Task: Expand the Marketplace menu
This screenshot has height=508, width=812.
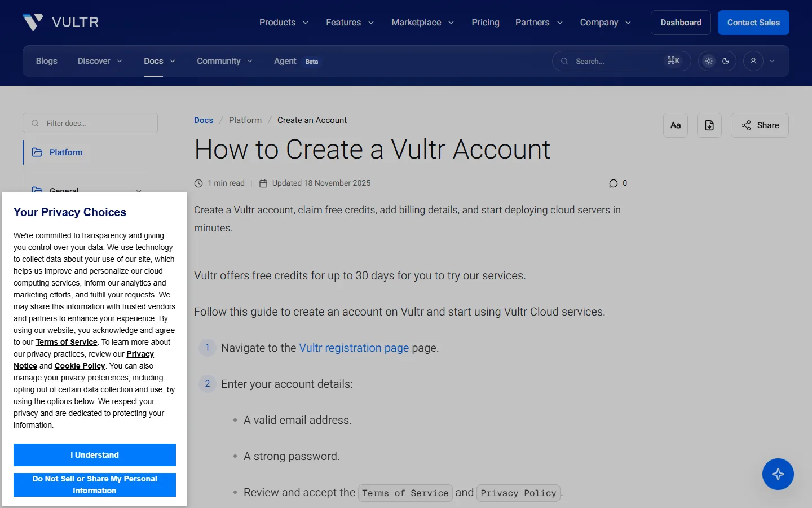Action: 422,23
